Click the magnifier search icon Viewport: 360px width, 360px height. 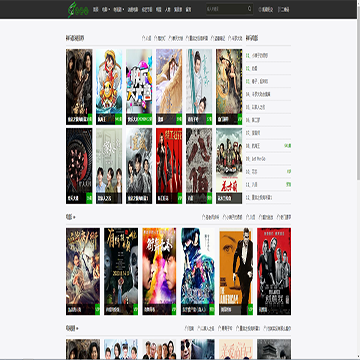(x=249, y=9)
